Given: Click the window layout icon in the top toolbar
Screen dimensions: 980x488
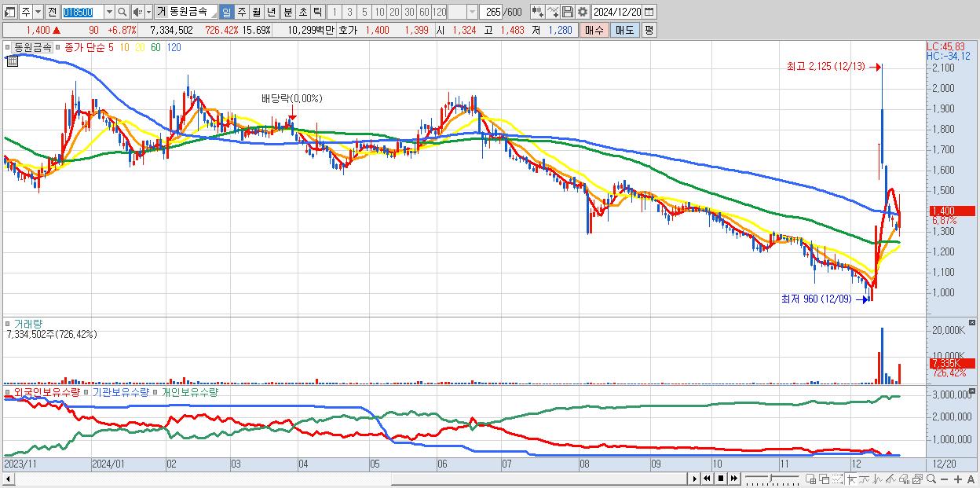Looking at the screenshot, I should click(9, 12).
